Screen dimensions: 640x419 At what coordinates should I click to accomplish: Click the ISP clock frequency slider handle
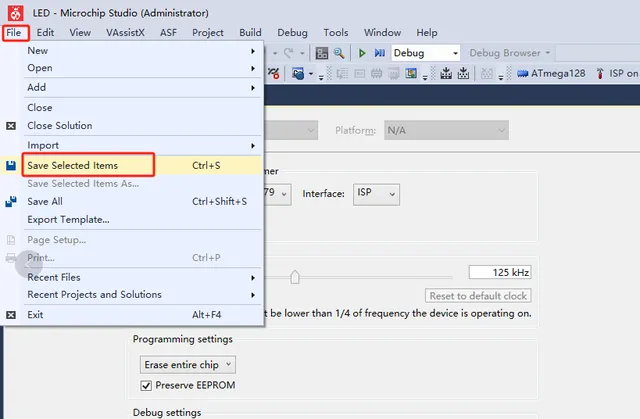tap(295, 277)
